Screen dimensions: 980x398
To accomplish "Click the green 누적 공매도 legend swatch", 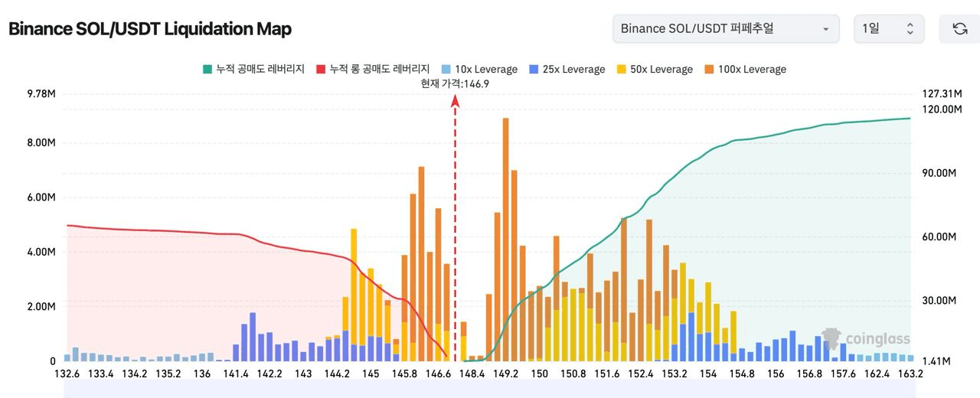I will pos(207,69).
